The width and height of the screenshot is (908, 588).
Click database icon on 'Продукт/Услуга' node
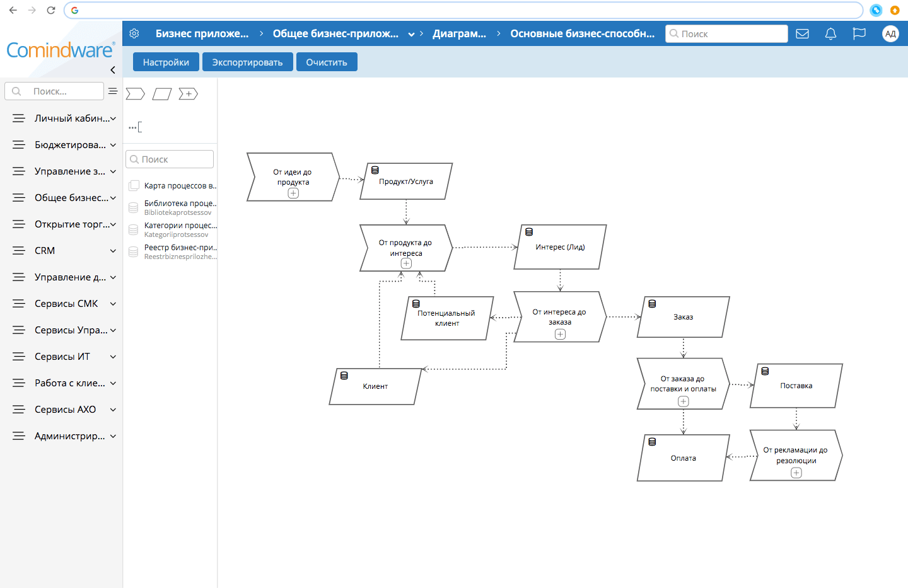(x=375, y=170)
